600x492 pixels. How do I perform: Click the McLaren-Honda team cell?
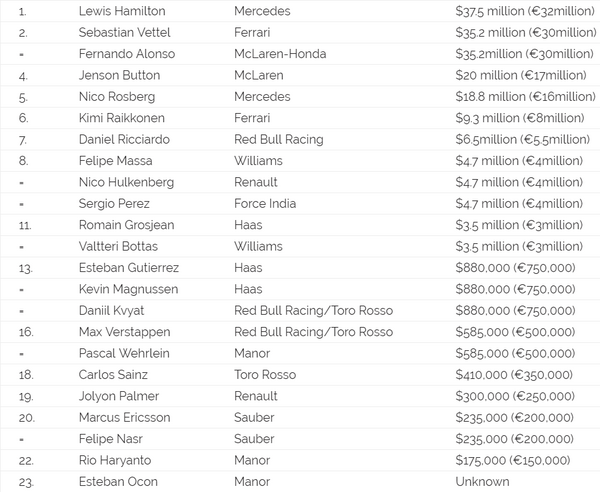(280, 54)
